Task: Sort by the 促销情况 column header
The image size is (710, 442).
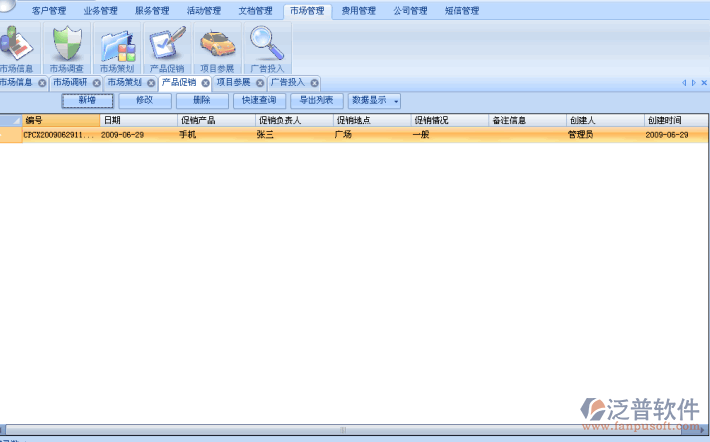Action: pyautogui.click(x=450, y=120)
